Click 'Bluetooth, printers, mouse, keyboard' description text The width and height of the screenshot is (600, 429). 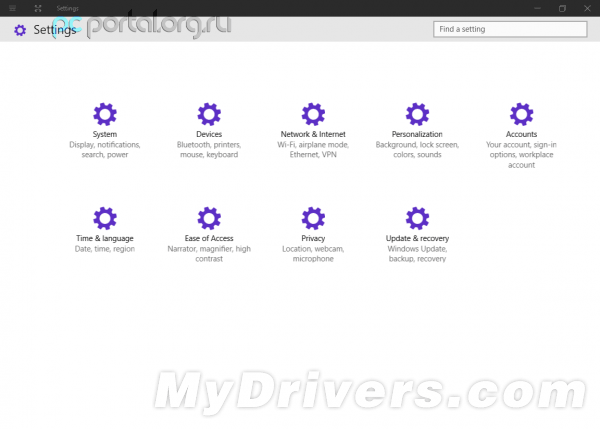tap(209, 150)
